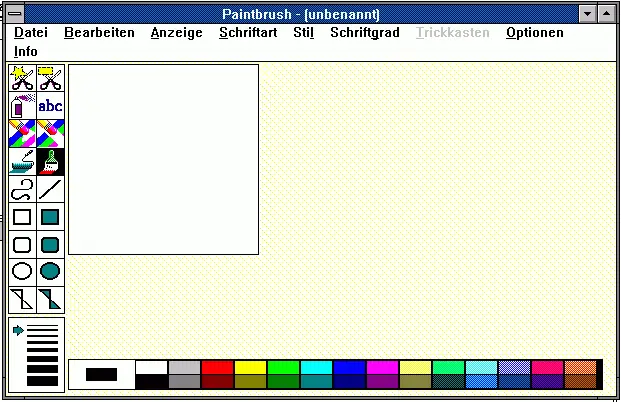Pick the dark green swatch below bright green
The height and width of the screenshot is (402, 621).
point(284,382)
